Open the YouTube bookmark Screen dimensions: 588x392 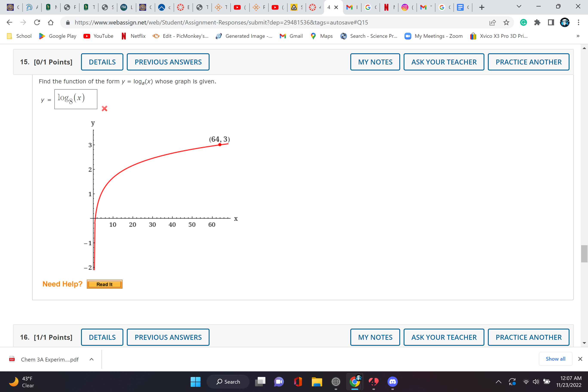(98, 36)
